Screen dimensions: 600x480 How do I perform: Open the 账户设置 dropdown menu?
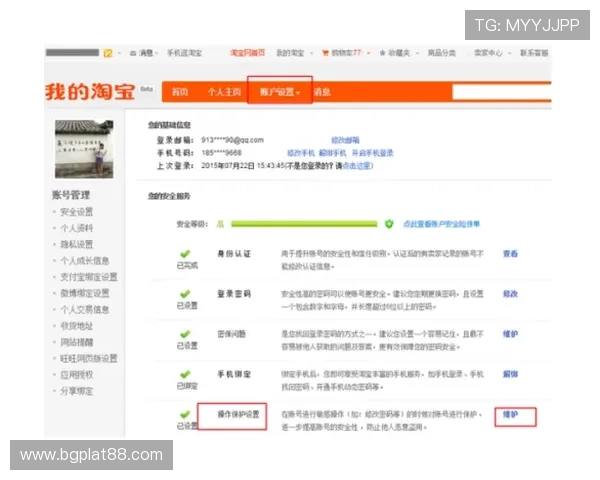pyautogui.click(x=280, y=92)
